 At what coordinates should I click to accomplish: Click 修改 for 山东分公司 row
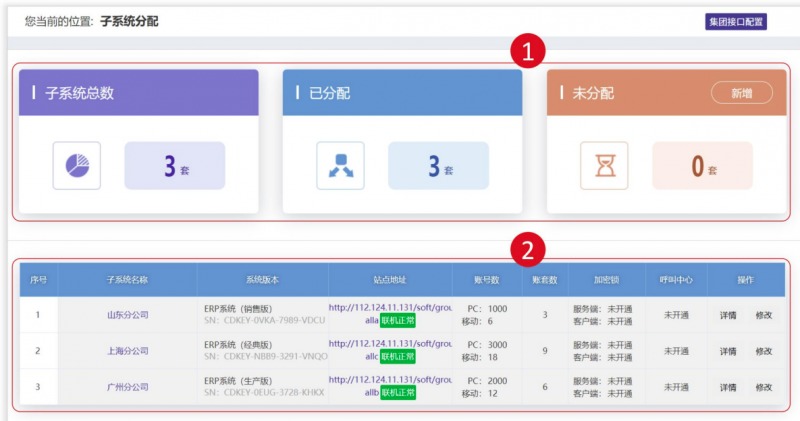763,315
